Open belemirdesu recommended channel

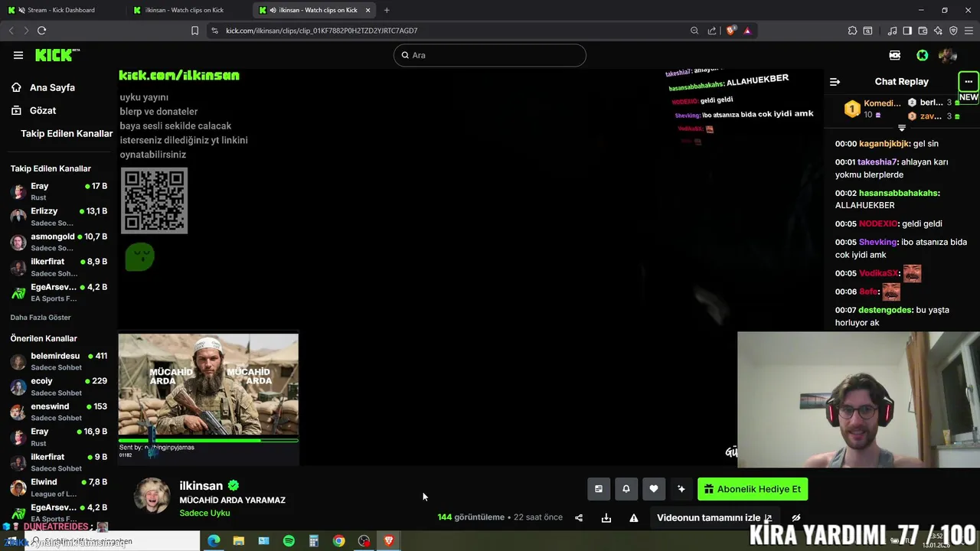coord(59,361)
